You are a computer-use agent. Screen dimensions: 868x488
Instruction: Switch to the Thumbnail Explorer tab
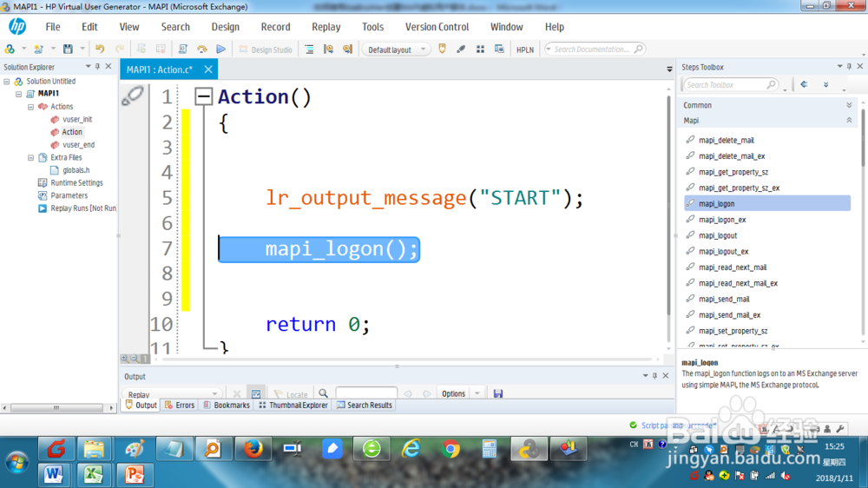(x=293, y=406)
